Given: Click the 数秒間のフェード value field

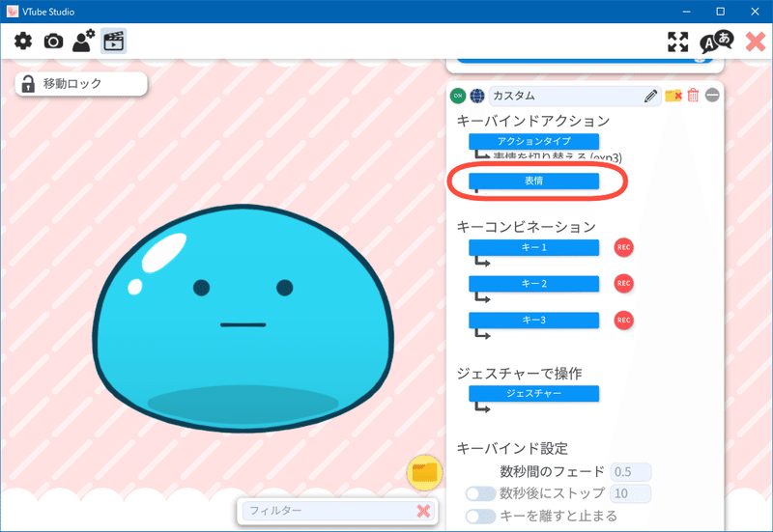Looking at the screenshot, I should [x=631, y=472].
